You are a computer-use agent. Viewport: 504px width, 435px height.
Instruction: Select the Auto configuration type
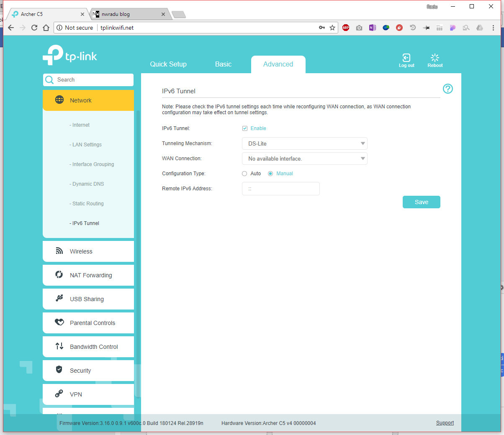244,174
